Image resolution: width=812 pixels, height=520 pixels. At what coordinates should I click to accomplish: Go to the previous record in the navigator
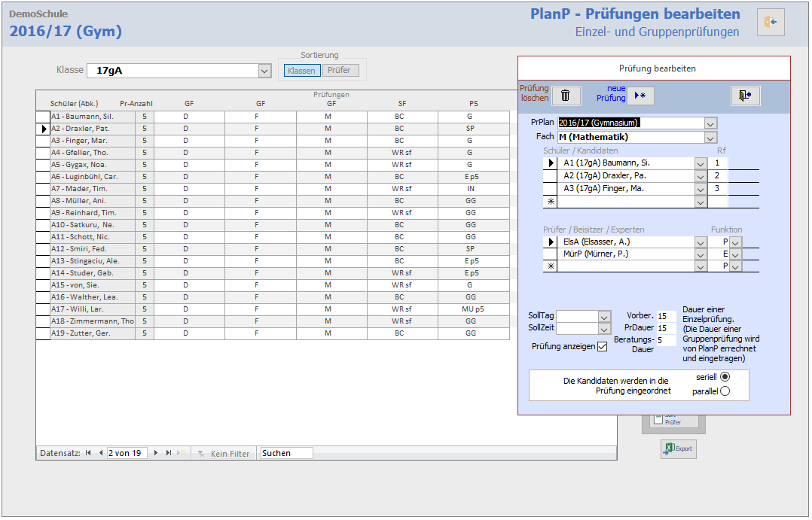(100, 453)
